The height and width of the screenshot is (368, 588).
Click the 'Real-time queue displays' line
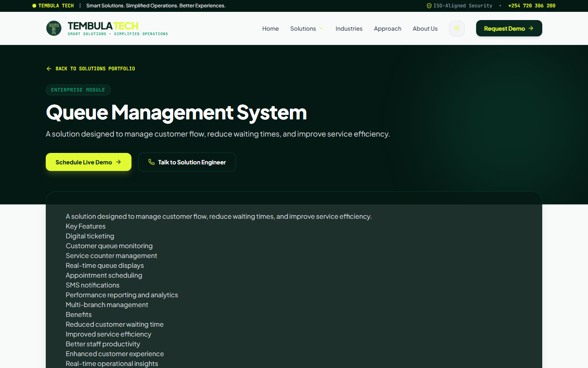[x=105, y=265]
